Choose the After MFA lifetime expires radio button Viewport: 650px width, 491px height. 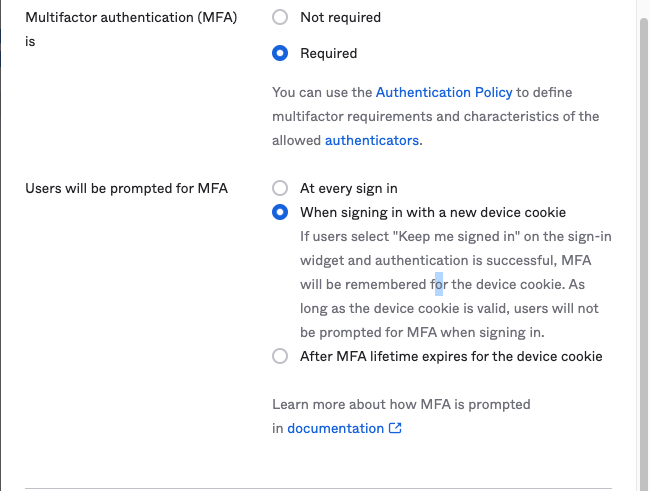tap(280, 356)
